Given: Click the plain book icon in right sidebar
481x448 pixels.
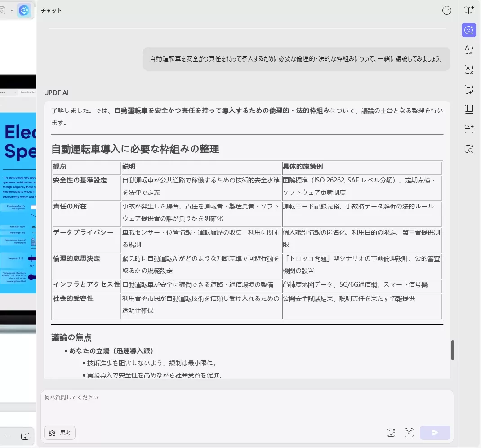Looking at the screenshot, I should (x=469, y=109).
